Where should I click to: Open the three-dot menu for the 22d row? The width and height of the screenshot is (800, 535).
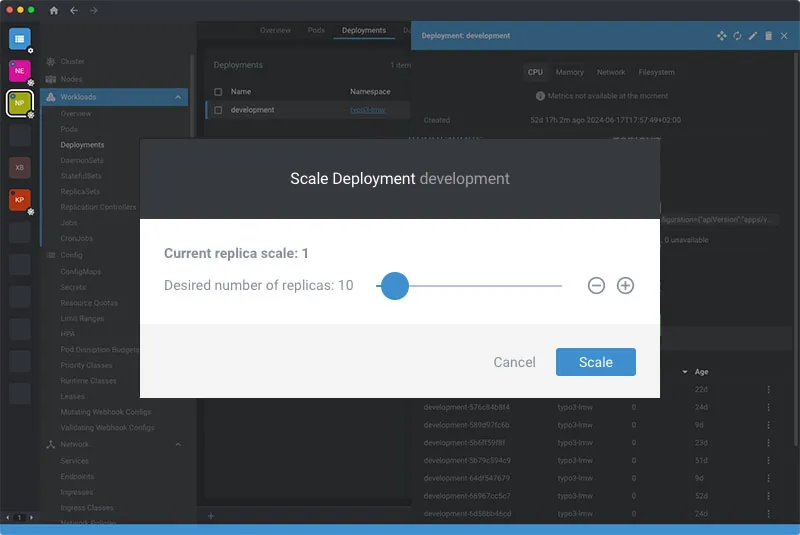(768, 390)
